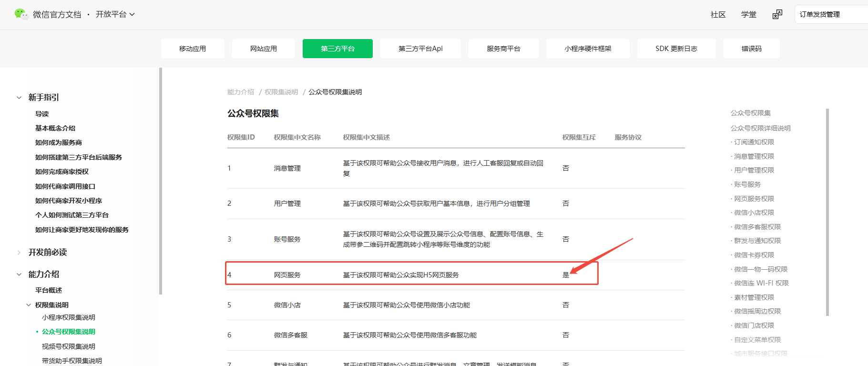Switch to the 网站应用 tab
The image size is (868, 366).
pyautogui.click(x=264, y=49)
